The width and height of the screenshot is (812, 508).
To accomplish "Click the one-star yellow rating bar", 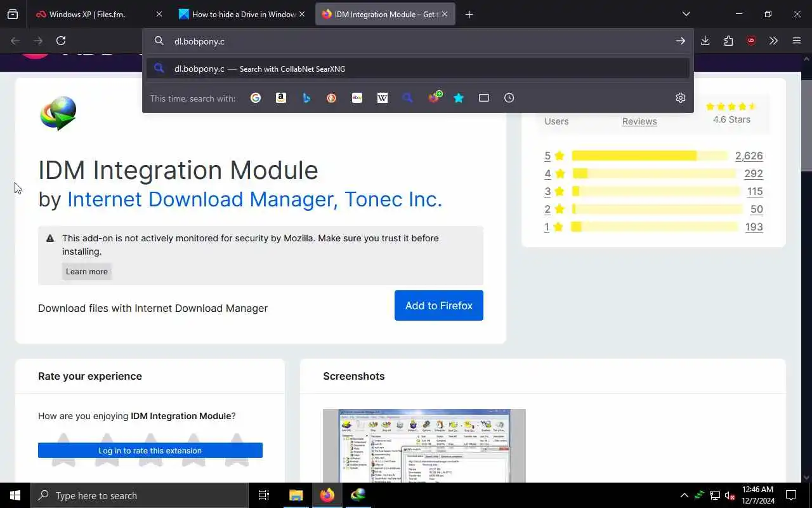I will [655, 227].
